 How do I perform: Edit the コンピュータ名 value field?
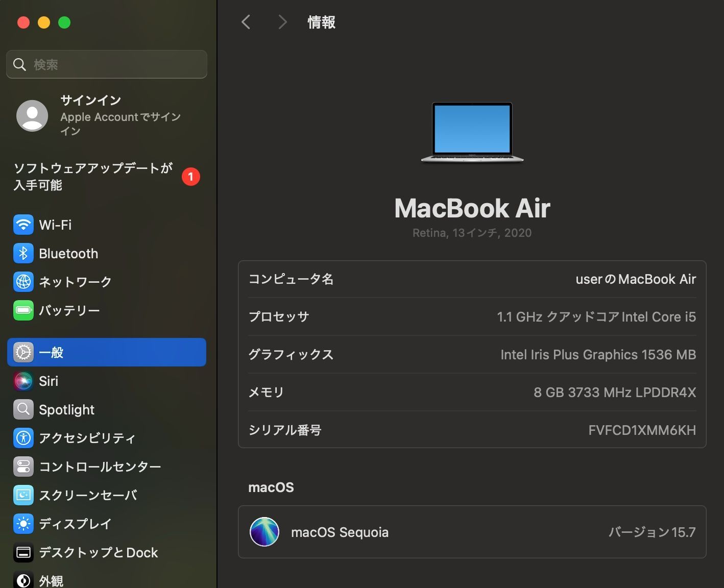pyautogui.click(x=635, y=279)
